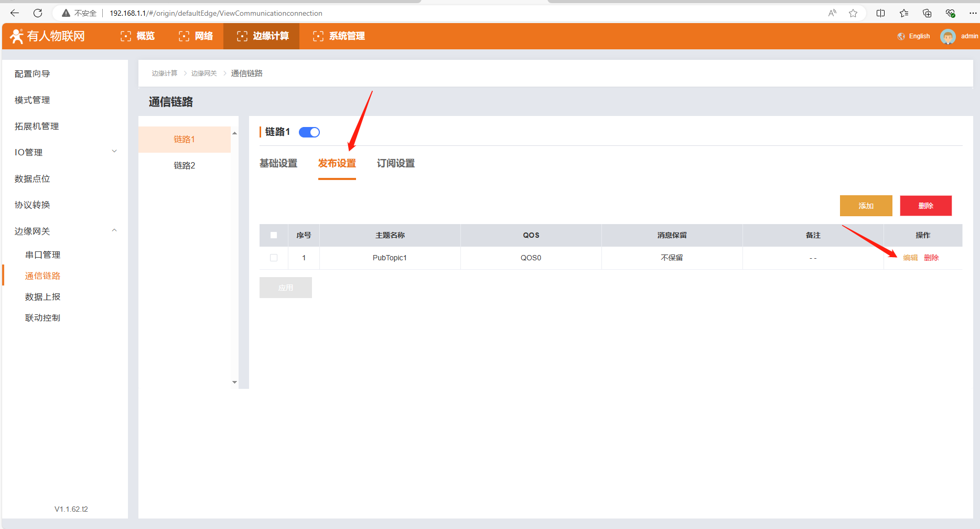Viewport: 980px width, 529px height.
Task: Check the select-all header checkbox
Action: pos(274,235)
